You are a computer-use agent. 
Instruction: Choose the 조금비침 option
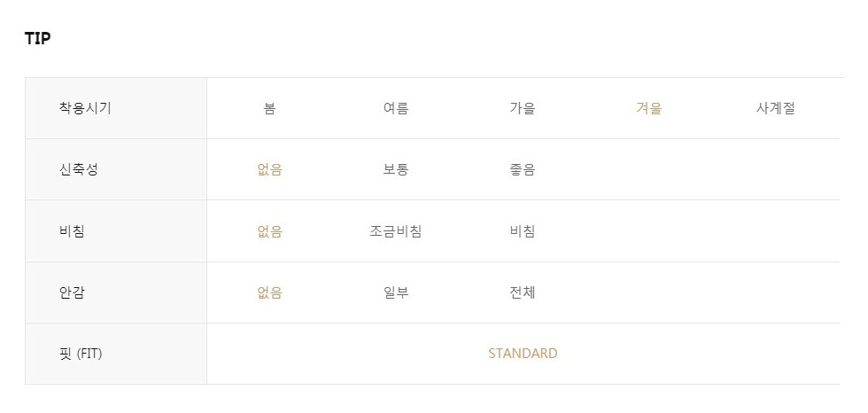point(396,231)
